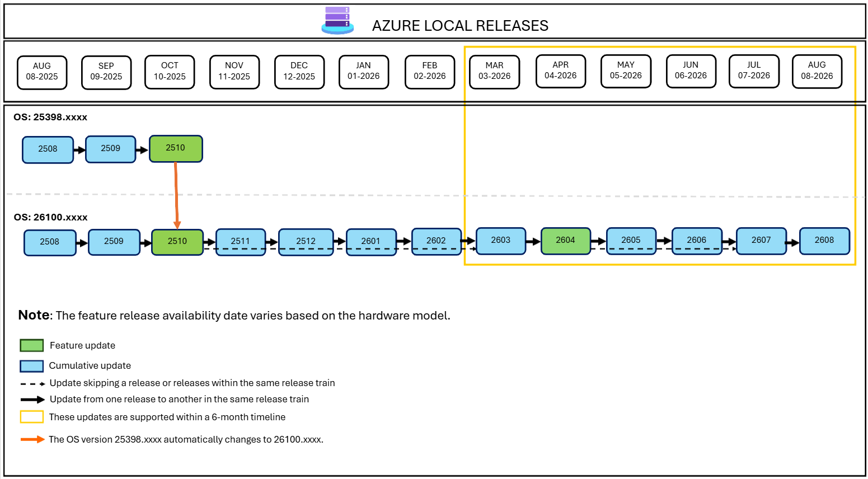
Task: Click the note about feature release availability
Action: (x=234, y=315)
